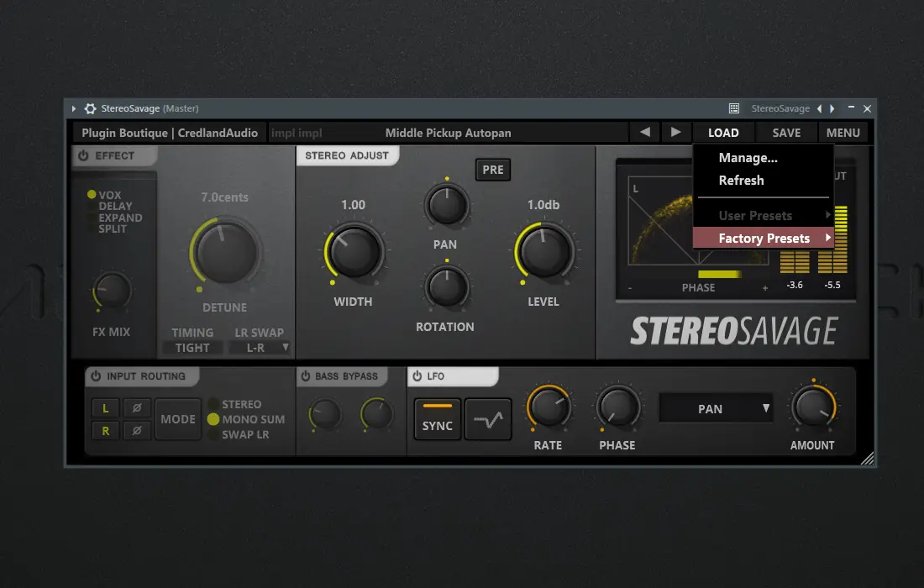The width and height of the screenshot is (924, 588).
Task: Click the LFO waveform shape button
Action: 488,419
